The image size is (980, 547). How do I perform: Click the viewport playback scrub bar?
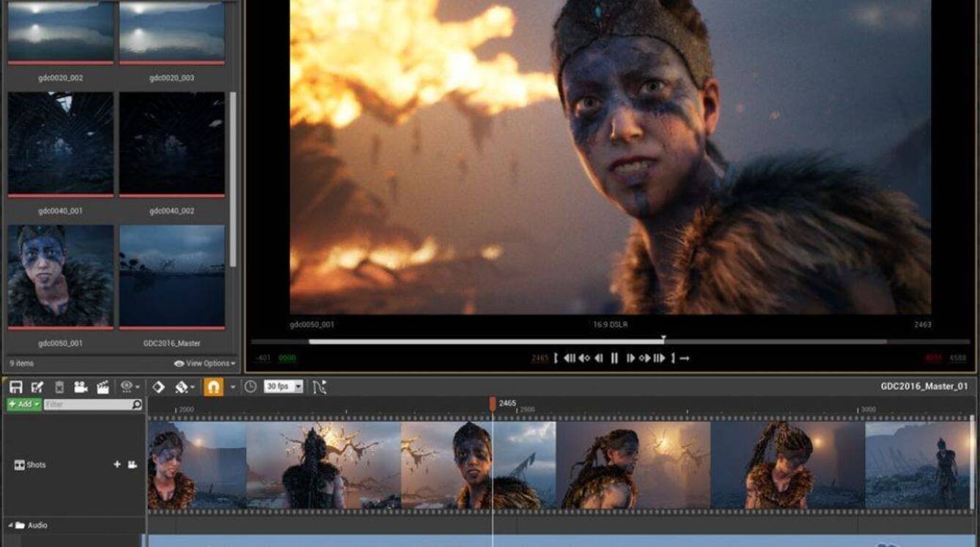pos(610,342)
